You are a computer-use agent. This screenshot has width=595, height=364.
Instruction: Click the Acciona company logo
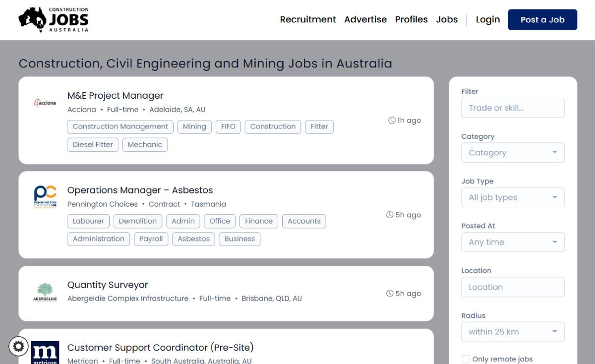(x=45, y=103)
